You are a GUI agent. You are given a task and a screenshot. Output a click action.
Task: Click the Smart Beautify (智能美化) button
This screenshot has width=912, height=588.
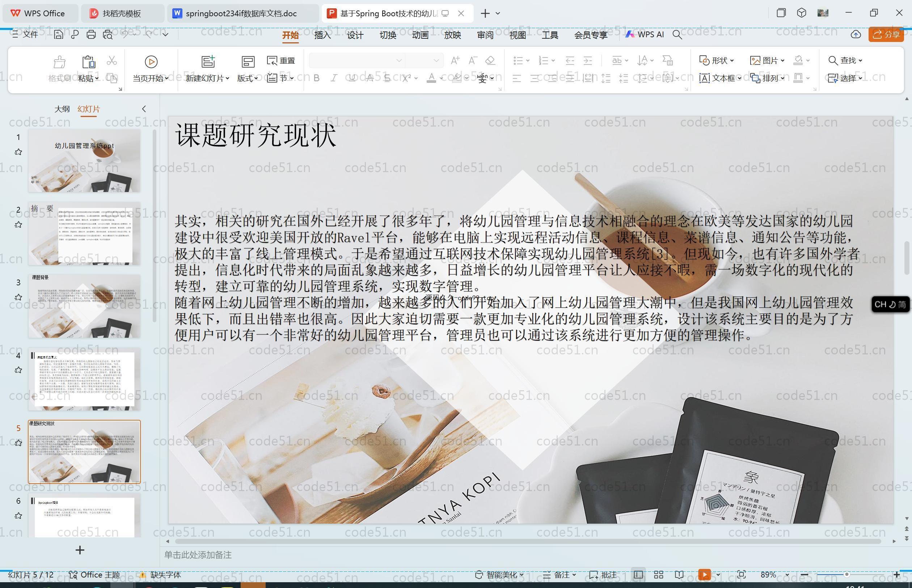(x=499, y=575)
